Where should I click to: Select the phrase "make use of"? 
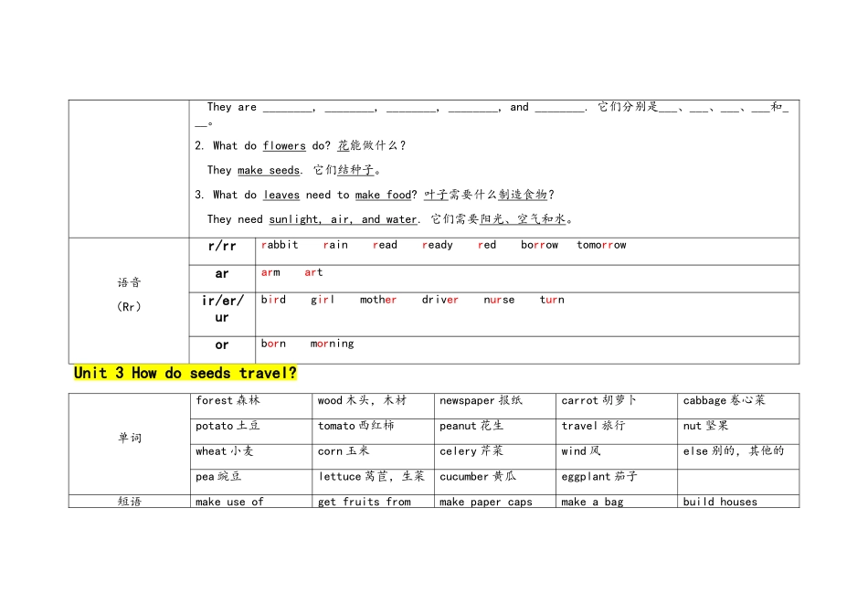[x=229, y=502]
